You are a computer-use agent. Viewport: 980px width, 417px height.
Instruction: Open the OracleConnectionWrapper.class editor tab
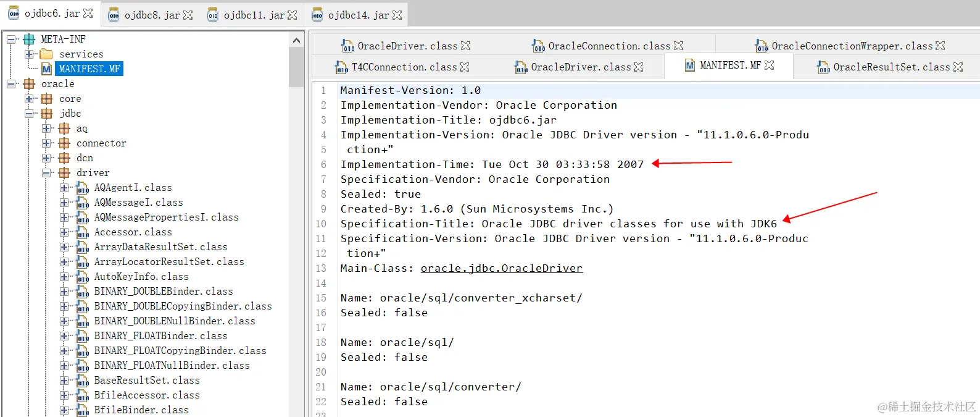[852, 46]
